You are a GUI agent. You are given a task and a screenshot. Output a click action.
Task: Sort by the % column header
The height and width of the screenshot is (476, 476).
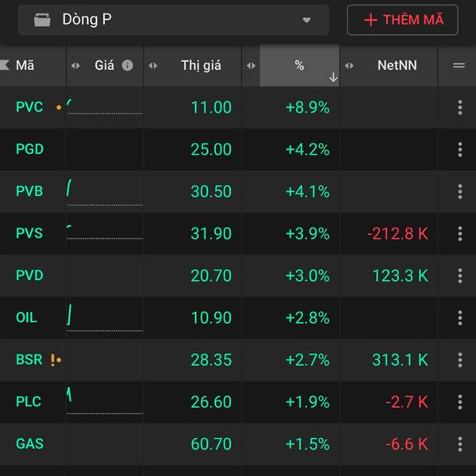click(x=299, y=66)
